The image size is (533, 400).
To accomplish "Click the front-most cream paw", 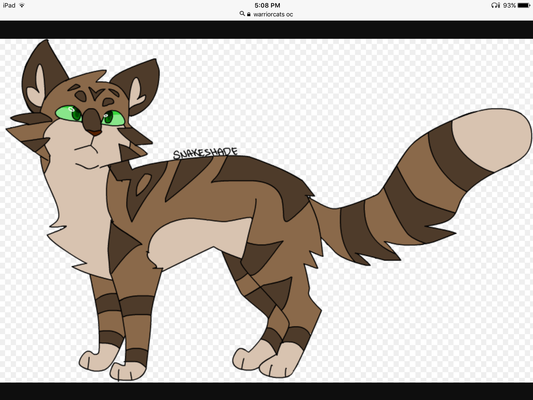I will 127,371.
